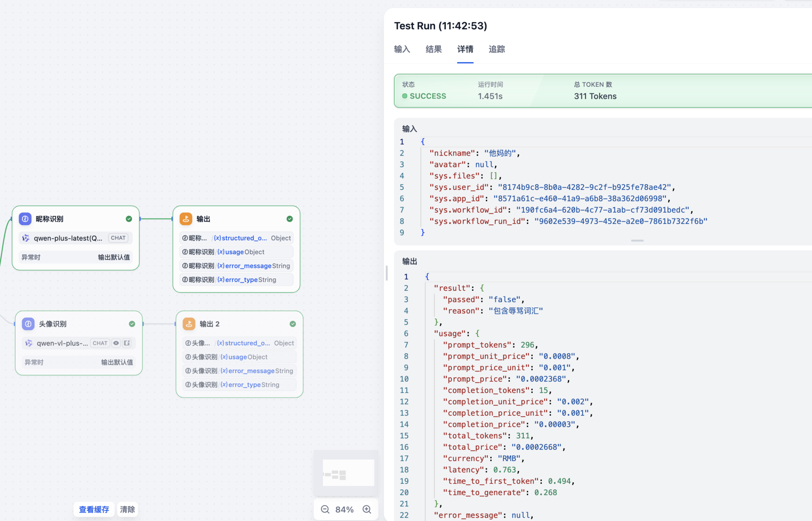Viewport: 812px width, 521px height.
Task: Switch to the 追踪 tab
Action: coord(497,49)
